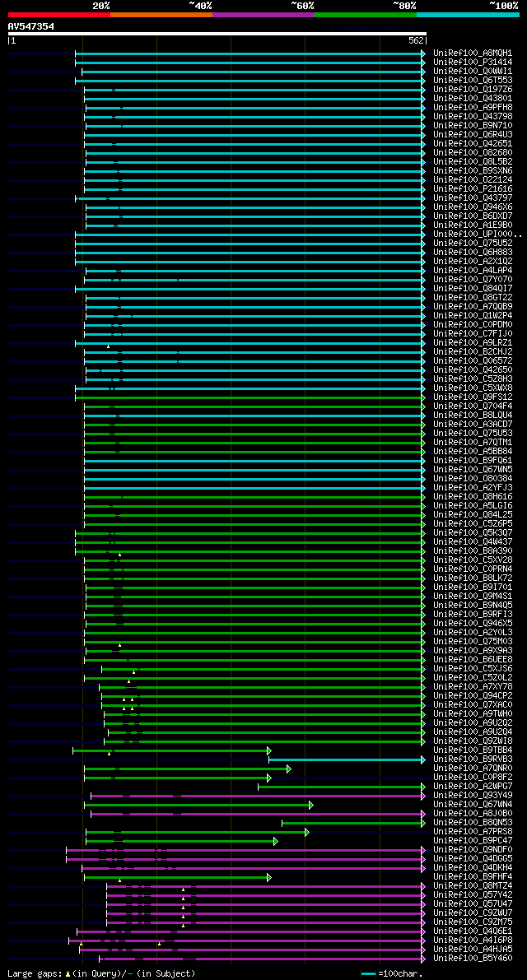527x980 pixels.
Task: Click the green alignment bar for B8QN53
Action: tap(354, 823)
